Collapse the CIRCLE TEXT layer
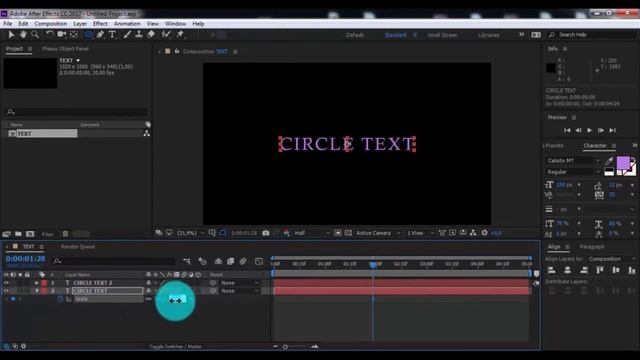 click(37, 291)
